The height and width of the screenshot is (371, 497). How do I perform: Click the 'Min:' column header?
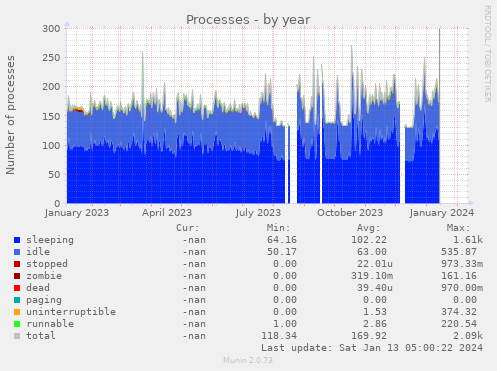pyautogui.click(x=278, y=228)
